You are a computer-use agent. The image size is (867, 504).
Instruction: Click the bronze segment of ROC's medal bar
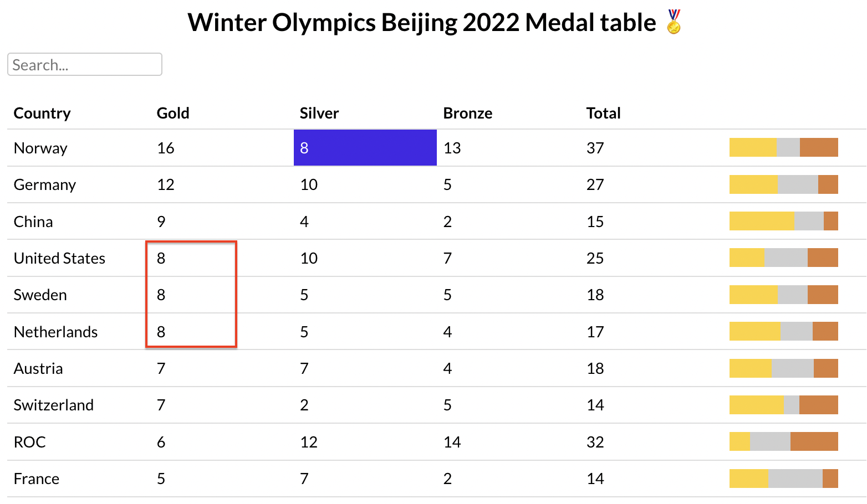click(814, 442)
